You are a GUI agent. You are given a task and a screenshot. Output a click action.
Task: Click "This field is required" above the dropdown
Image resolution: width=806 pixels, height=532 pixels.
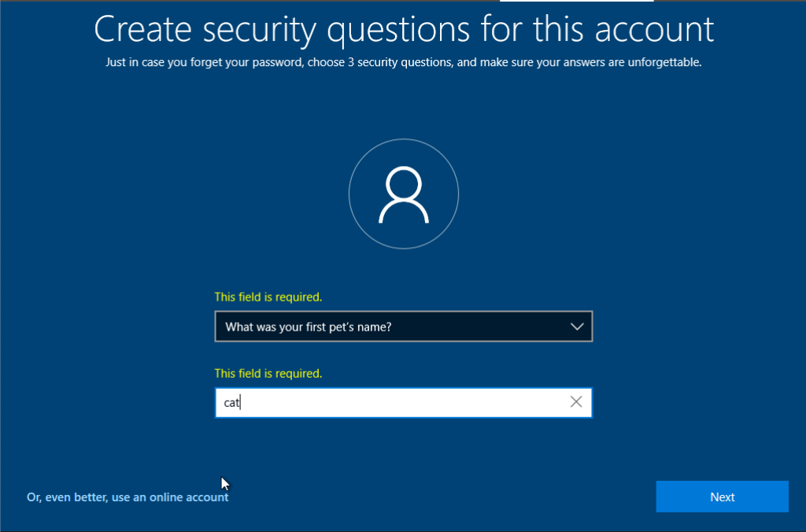[x=268, y=297]
